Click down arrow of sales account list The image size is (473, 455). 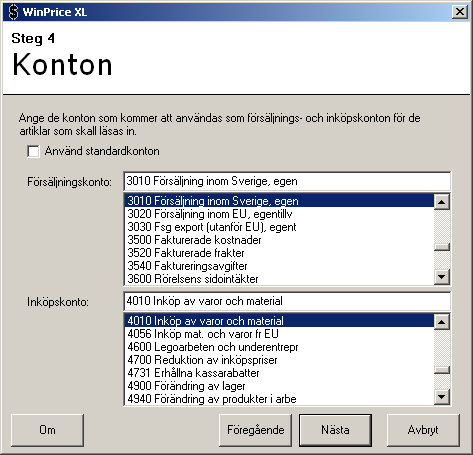[442, 276]
